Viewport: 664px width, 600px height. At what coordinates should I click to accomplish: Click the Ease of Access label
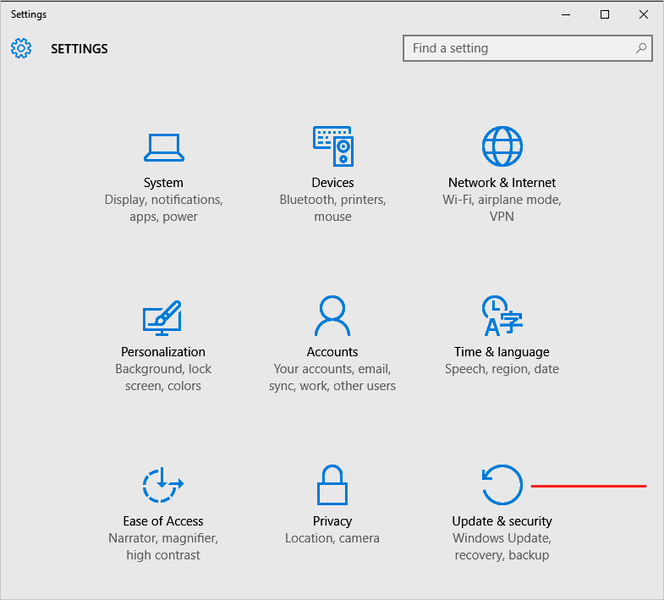[163, 521]
